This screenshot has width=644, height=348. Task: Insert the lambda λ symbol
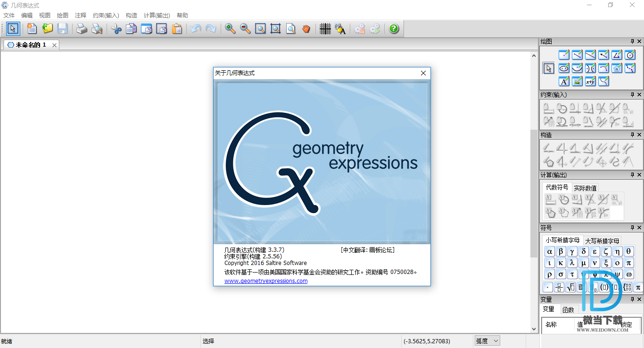point(572,263)
